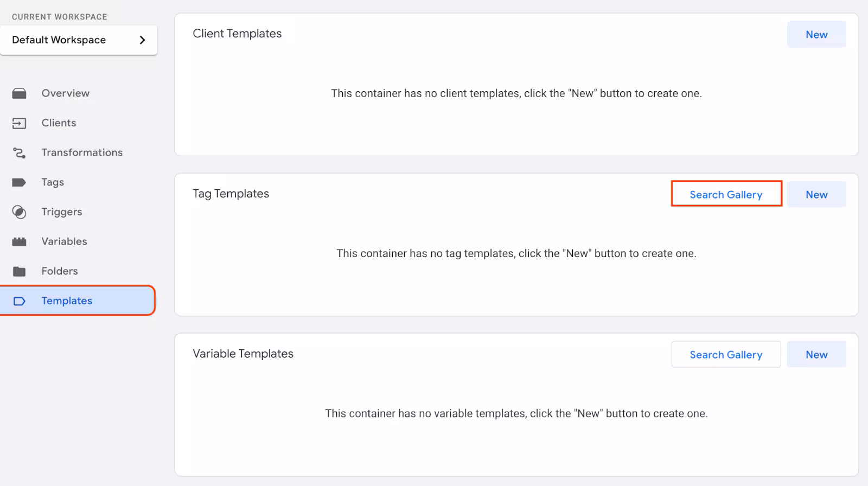Click the Variables brick icon
The image size is (868, 486).
(x=19, y=241)
